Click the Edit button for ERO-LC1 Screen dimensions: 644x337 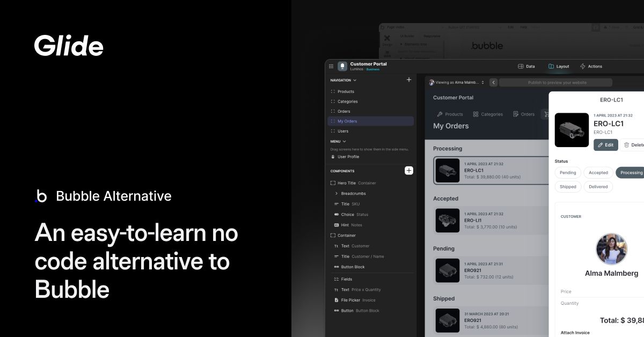tap(606, 145)
